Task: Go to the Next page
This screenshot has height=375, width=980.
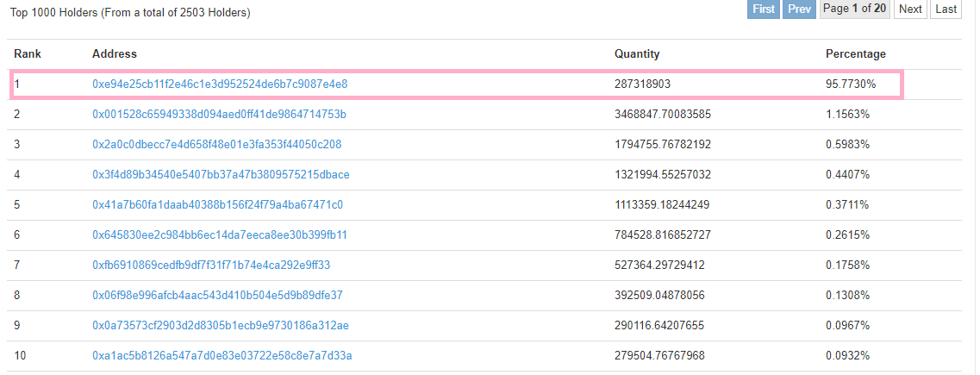Action: [x=910, y=9]
